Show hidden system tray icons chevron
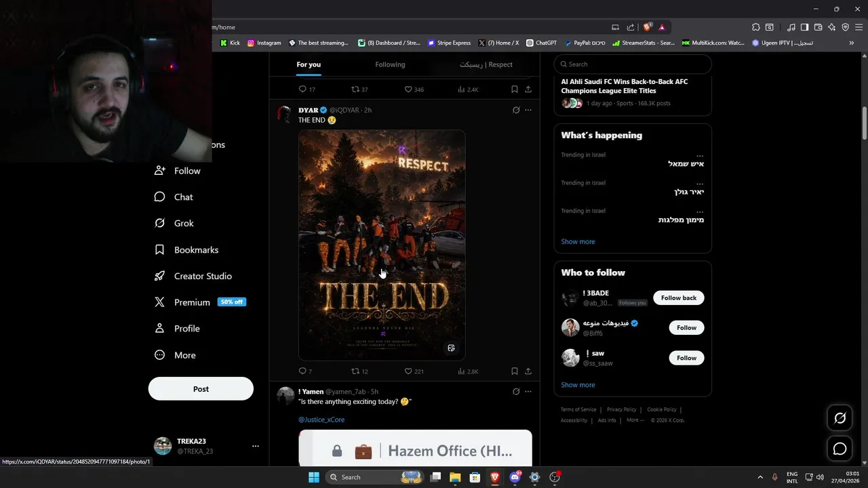 (759, 477)
